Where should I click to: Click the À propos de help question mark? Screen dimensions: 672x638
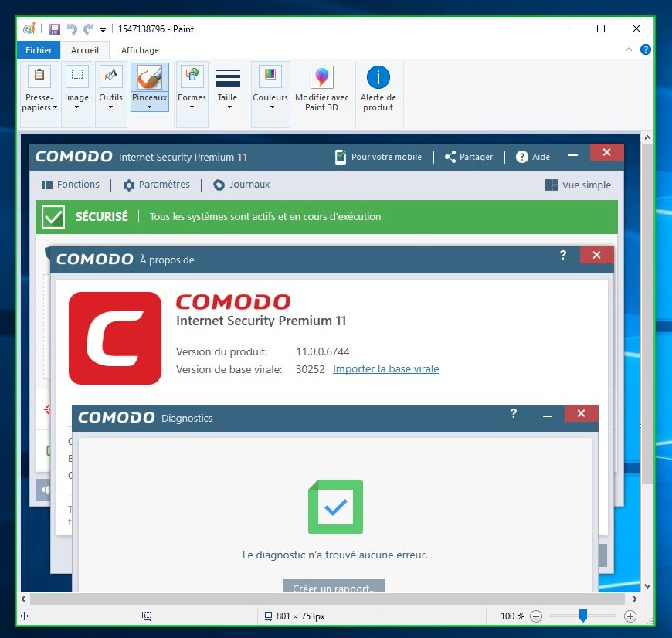click(563, 255)
